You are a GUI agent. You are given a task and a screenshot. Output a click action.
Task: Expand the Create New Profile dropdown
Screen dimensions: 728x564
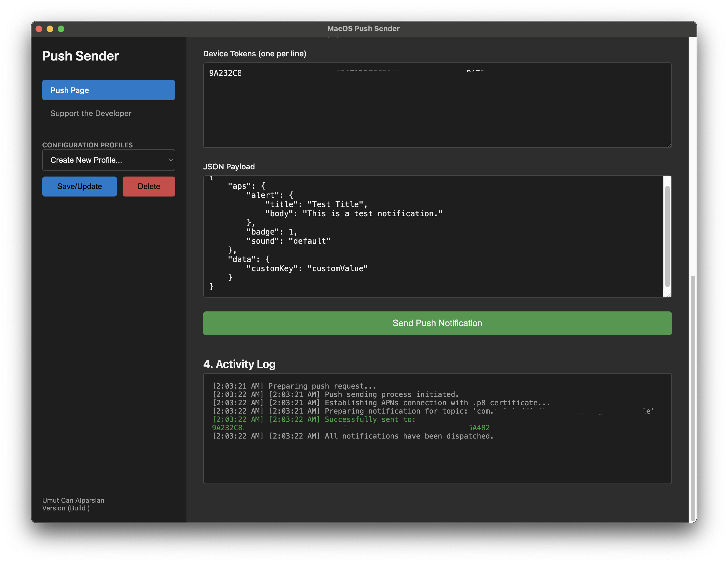coord(108,160)
